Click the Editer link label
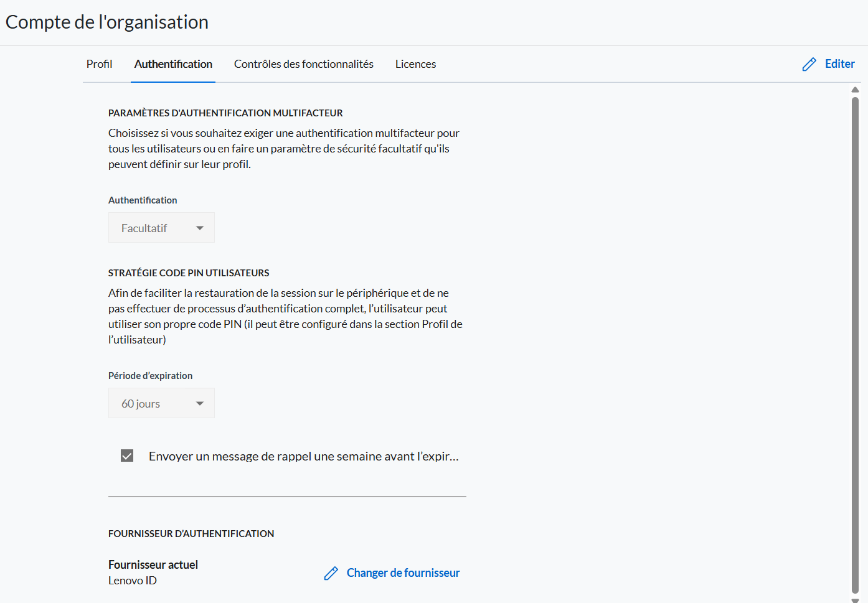 click(x=839, y=63)
